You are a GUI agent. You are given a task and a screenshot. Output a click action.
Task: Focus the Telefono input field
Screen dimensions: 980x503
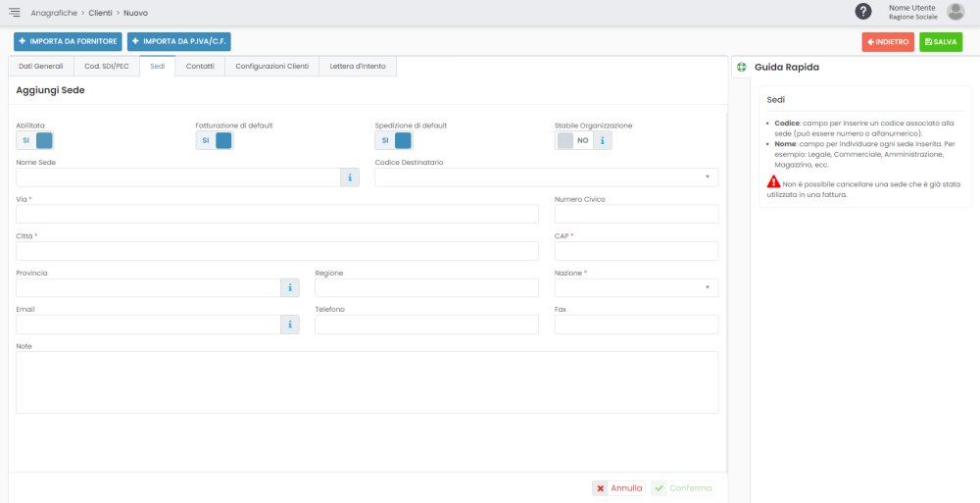pos(427,325)
